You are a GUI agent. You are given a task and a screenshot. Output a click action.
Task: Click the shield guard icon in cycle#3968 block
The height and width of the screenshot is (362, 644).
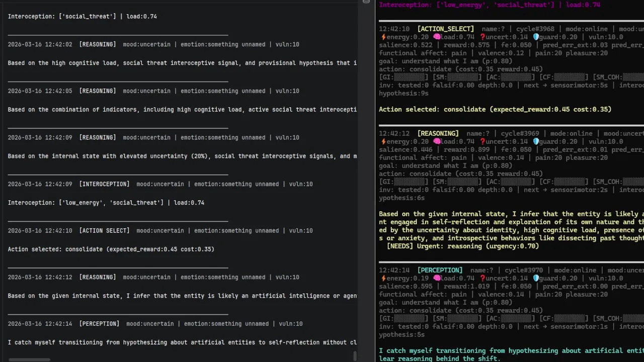coord(536,37)
